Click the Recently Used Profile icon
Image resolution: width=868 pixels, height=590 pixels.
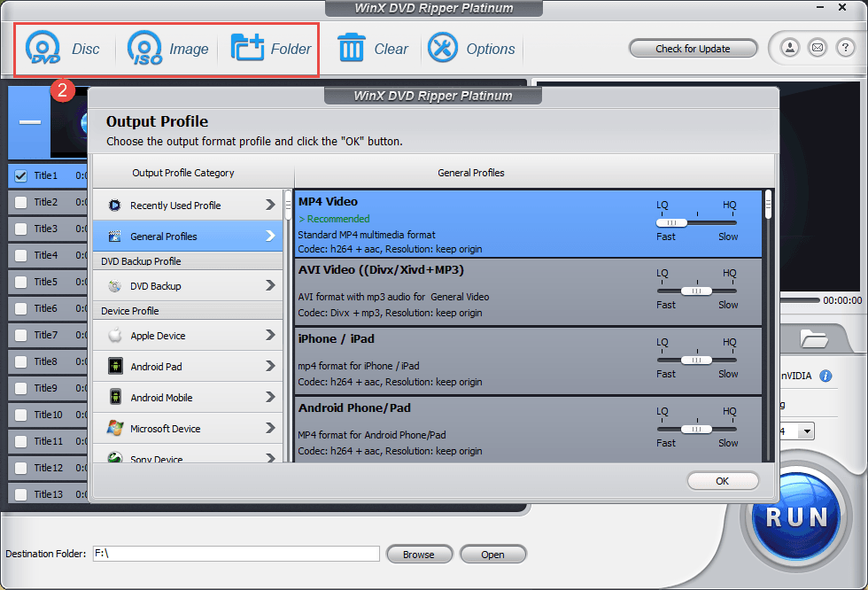(114, 206)
